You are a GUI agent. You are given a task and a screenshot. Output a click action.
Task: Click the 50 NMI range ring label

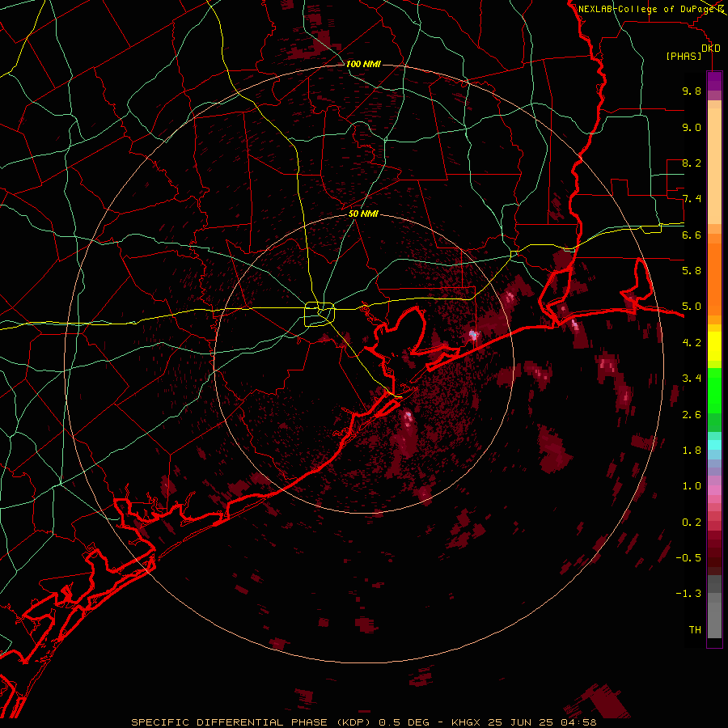[363, 214]
